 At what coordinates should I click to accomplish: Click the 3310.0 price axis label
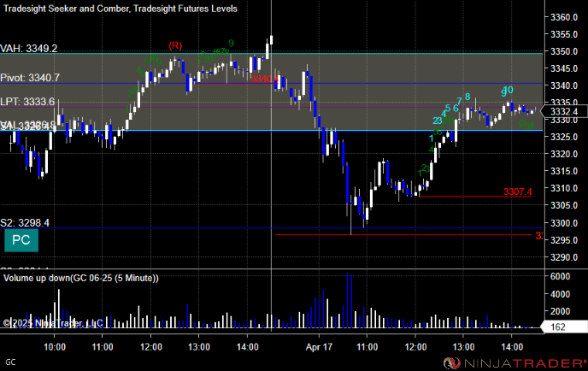[x=564, y=188]
